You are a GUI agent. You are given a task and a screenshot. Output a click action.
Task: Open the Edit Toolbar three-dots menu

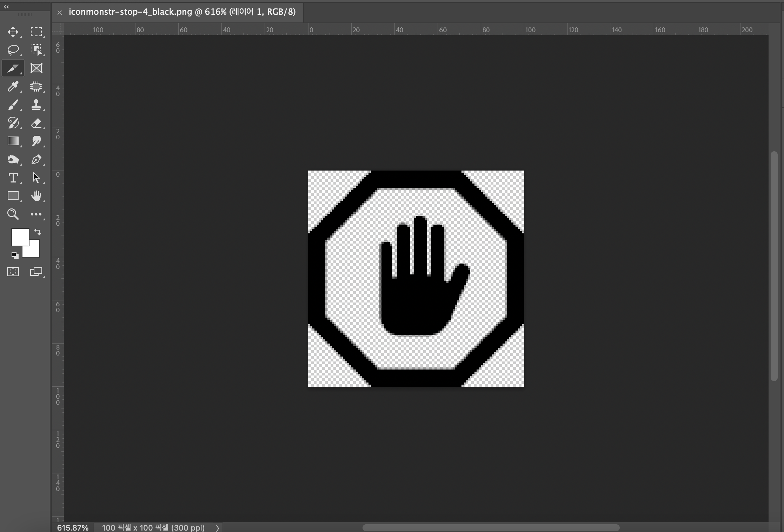point(36,214)
